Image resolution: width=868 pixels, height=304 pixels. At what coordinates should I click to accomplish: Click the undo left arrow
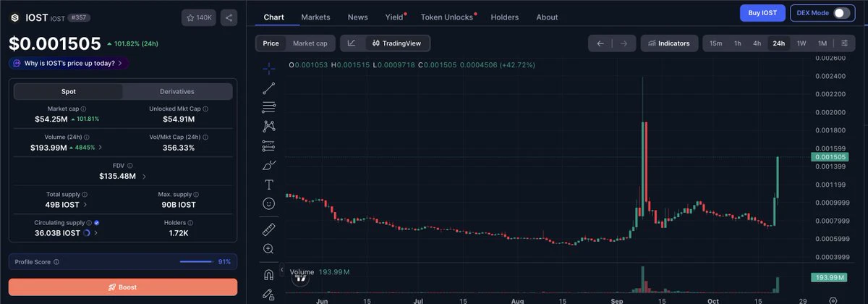600,43
